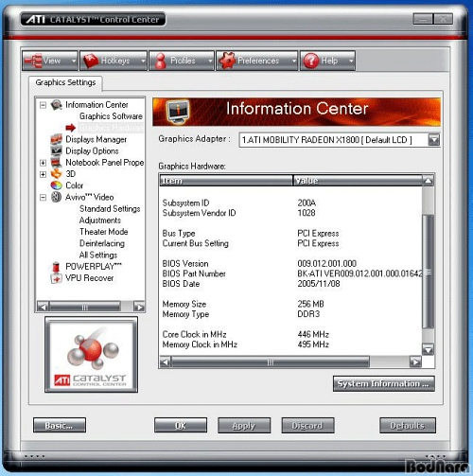
Task: Click the 3D node icon
Action: [x=57, y=174]
